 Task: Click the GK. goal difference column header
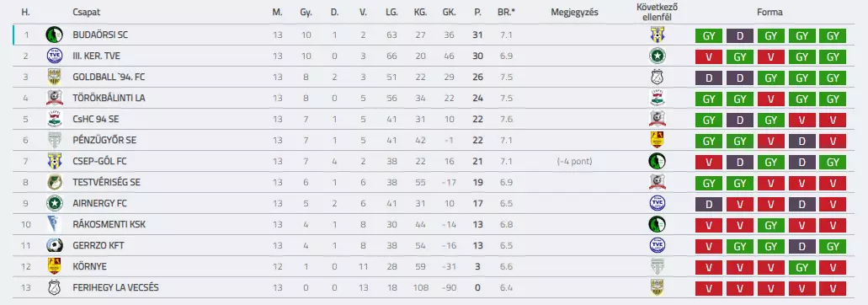coord(449,12)
